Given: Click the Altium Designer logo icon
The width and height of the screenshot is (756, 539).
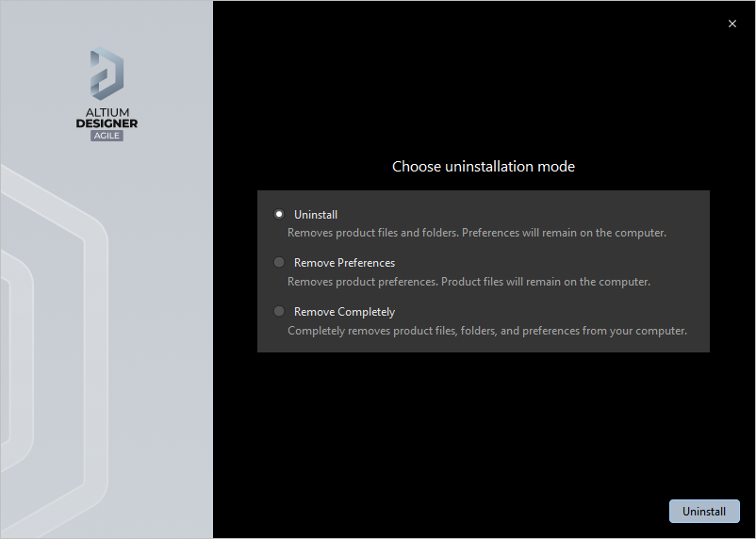Looking at the screenshot, I should (107, 73).
